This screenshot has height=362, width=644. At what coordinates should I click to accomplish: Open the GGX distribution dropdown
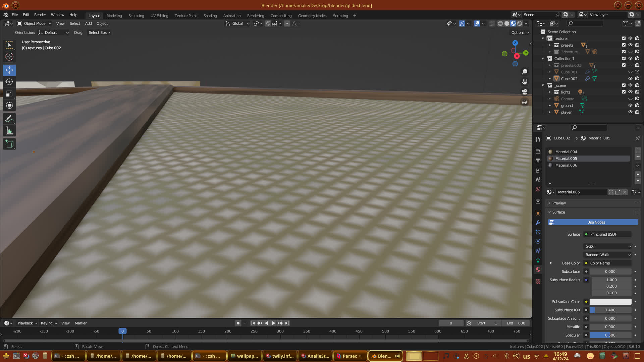coord(607,246)
